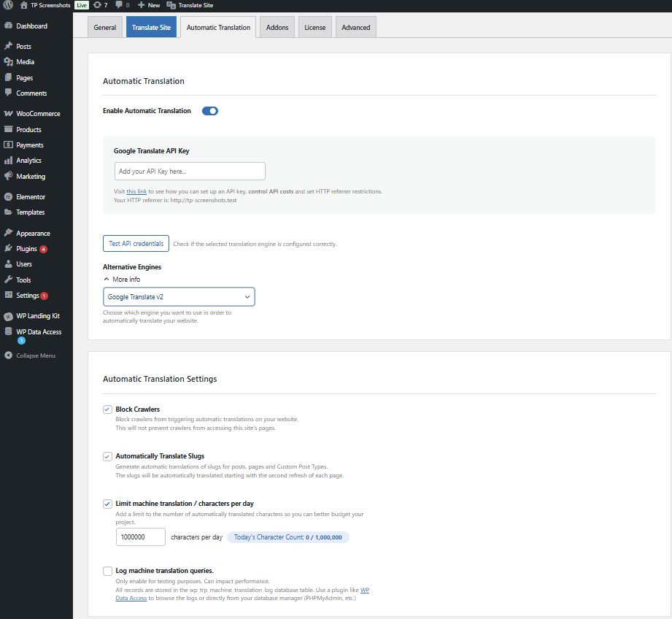Uncheck the Block Crawlers checkbox
This screenshot has width=672, height=619.
[108, 410]
